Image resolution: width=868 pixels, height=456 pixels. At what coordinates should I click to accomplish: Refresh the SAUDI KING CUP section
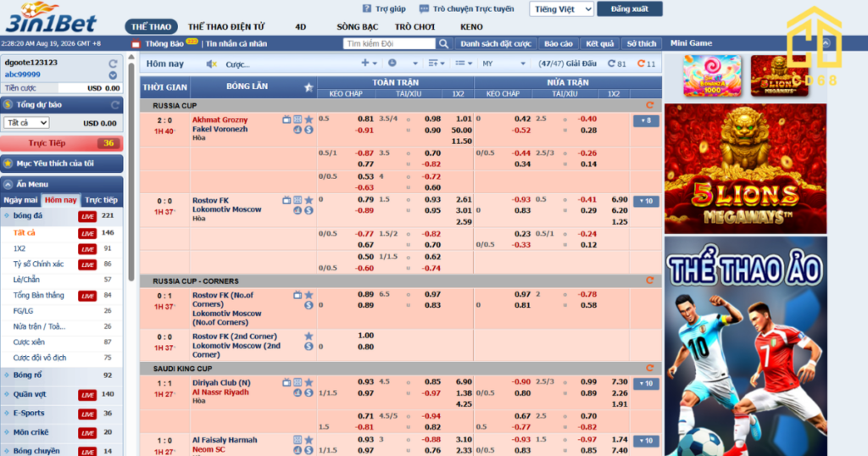pyautogui.click(x=650, y=369)
